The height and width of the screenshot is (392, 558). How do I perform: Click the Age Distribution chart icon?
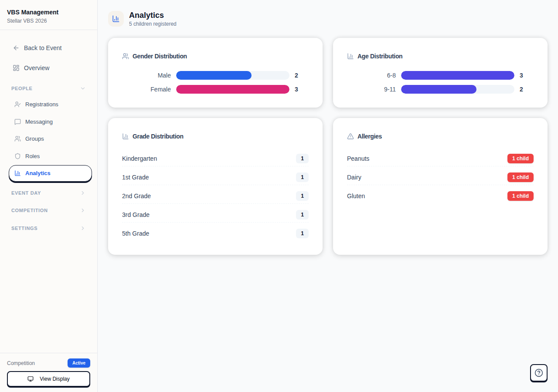[350, 56]
